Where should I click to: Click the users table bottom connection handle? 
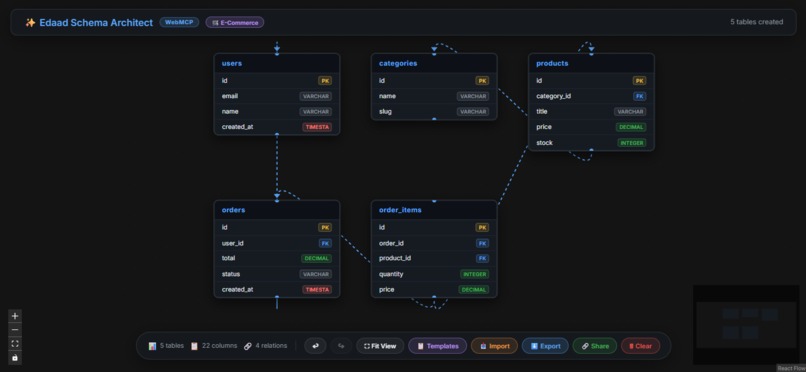point(277,135)
